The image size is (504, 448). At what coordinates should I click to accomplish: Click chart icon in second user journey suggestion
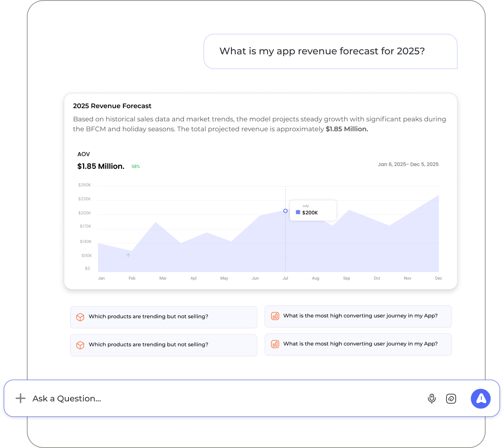pos(275,344)
